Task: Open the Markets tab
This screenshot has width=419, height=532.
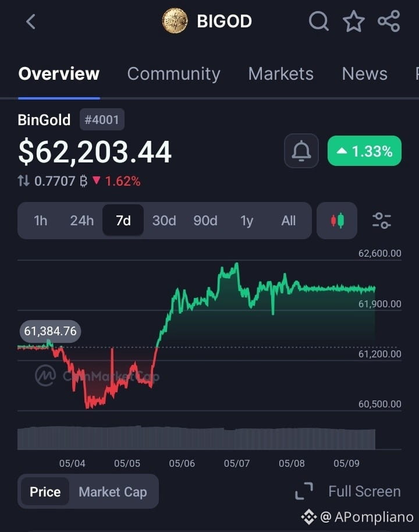Action: 281,73
